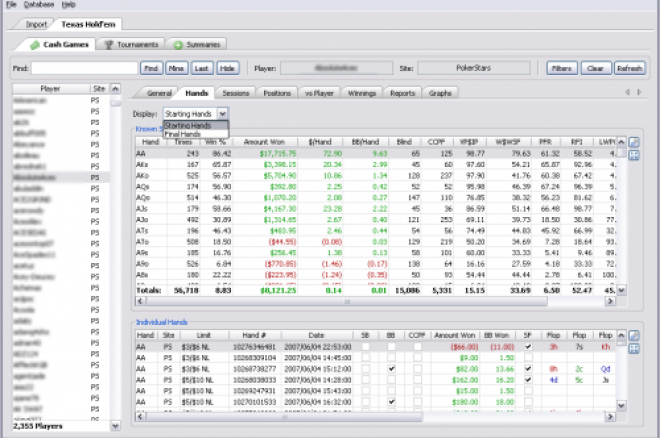
Task: Open the Winnings tab
Action: pyautogui.click(x=362, y=93)
